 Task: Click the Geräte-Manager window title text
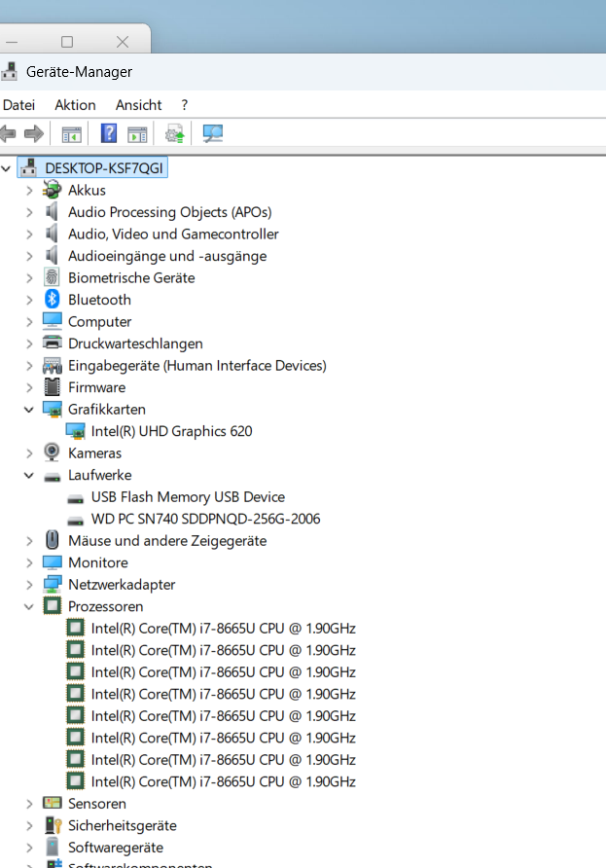(x=79, y=71)
